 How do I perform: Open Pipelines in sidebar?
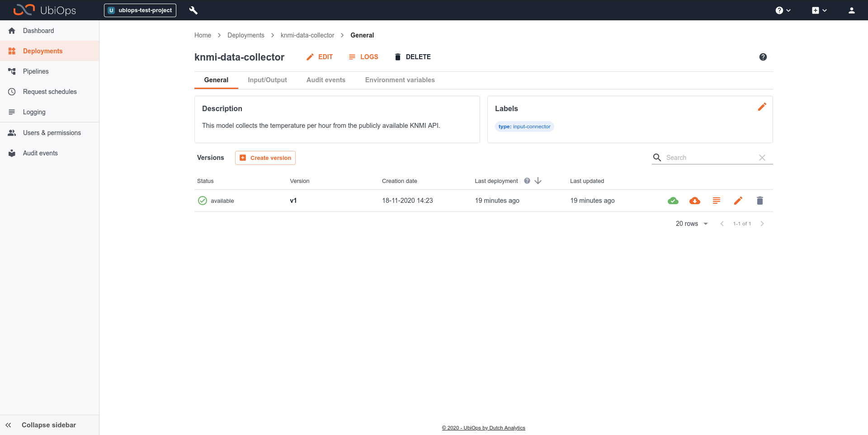click(50, 71)
